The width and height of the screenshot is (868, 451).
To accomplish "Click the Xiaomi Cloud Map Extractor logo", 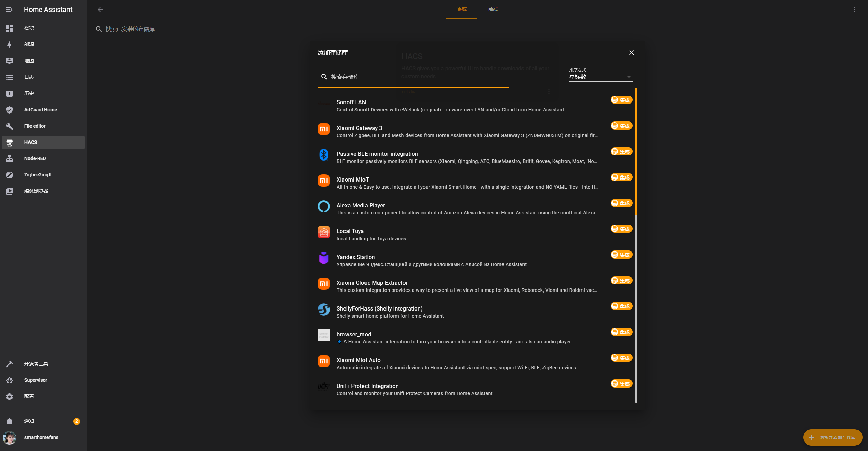I will [324, 284].
